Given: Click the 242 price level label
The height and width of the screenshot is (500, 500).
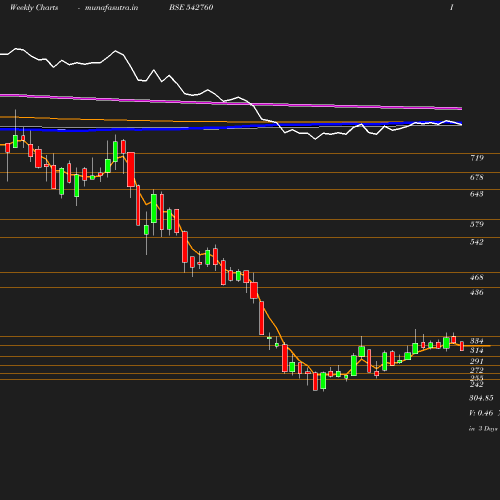Looking at the screenshot, I should pyautogui.click(x=477, y=385).
